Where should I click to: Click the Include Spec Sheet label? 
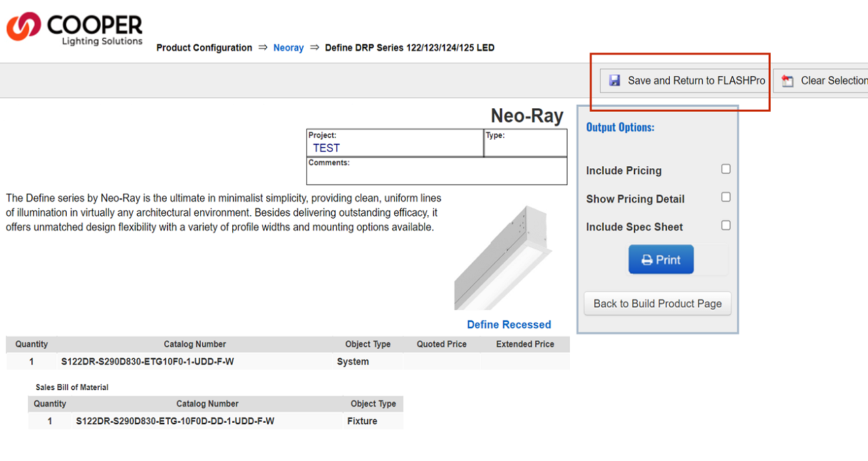click(634, 227)
